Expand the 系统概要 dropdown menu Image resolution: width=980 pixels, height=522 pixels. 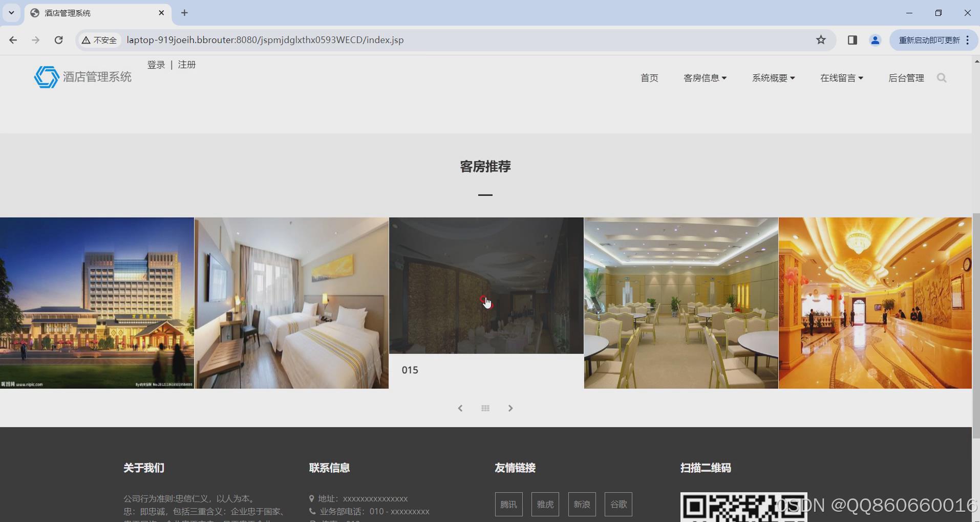774,78
